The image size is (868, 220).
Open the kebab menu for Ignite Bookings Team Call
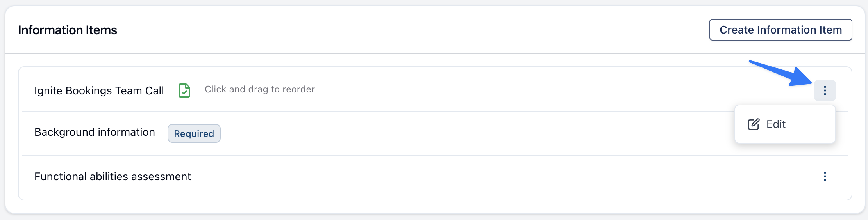[825, 90]
